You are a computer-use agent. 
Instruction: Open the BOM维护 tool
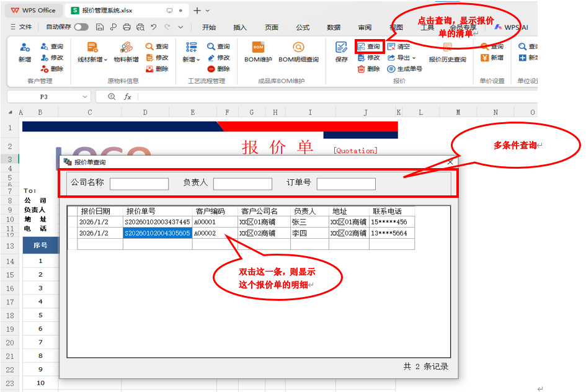(x=258, y=52)
